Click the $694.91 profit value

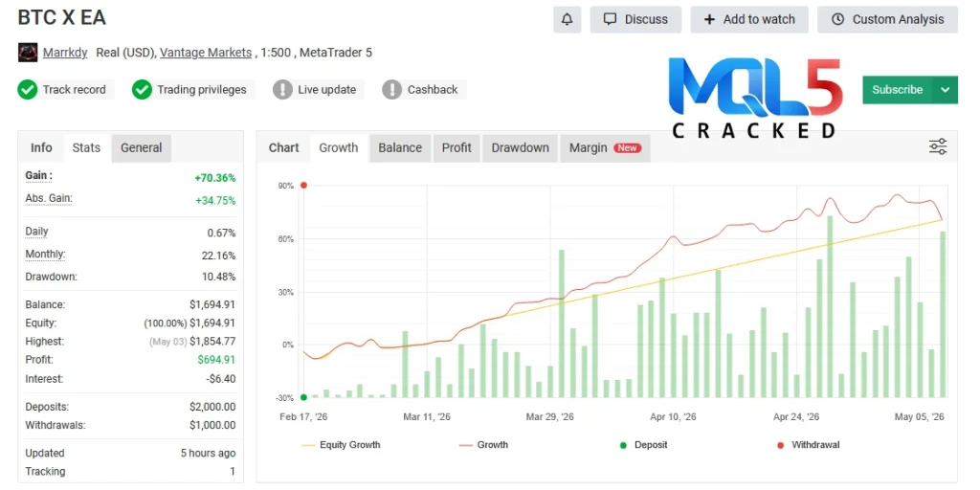(217, 360)
